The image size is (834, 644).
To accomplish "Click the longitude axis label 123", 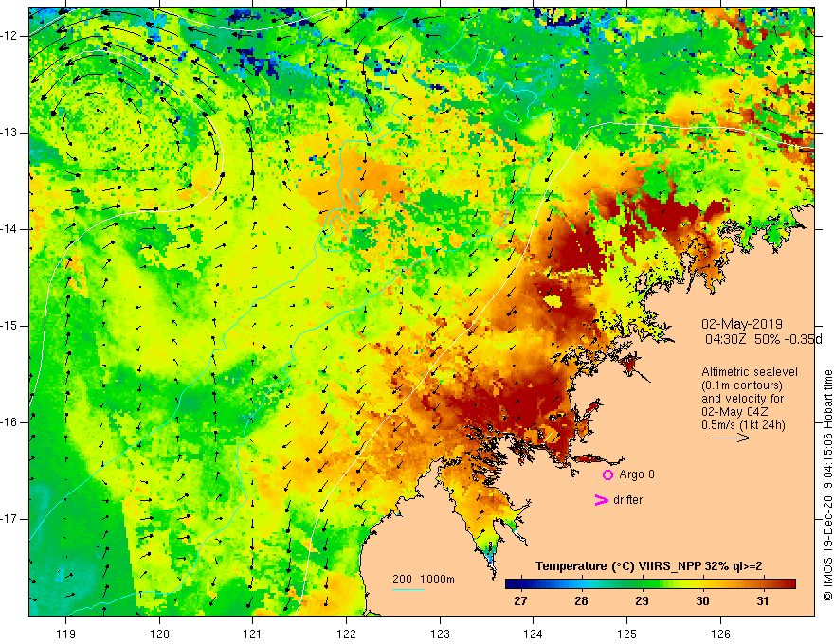I will 440,634.
